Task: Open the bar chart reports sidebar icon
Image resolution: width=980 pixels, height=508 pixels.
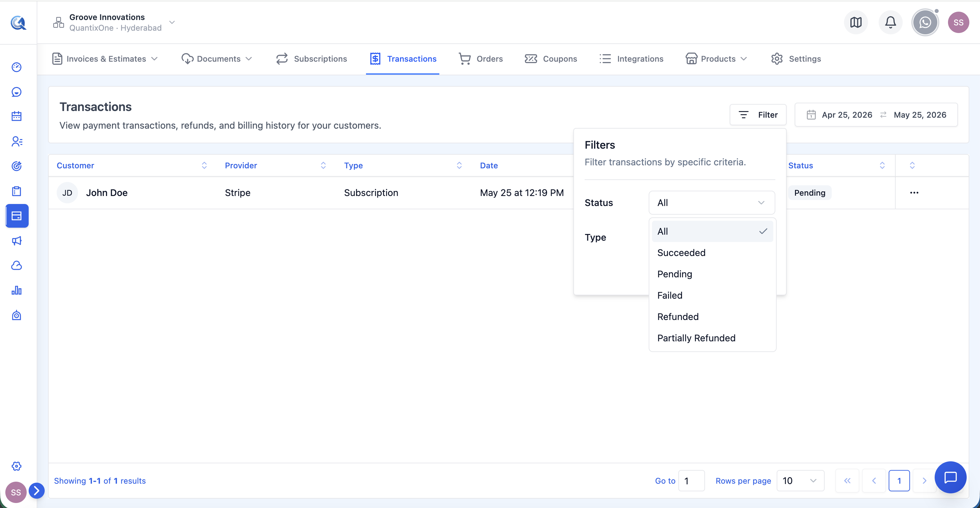Action: [x=16, y=290]
